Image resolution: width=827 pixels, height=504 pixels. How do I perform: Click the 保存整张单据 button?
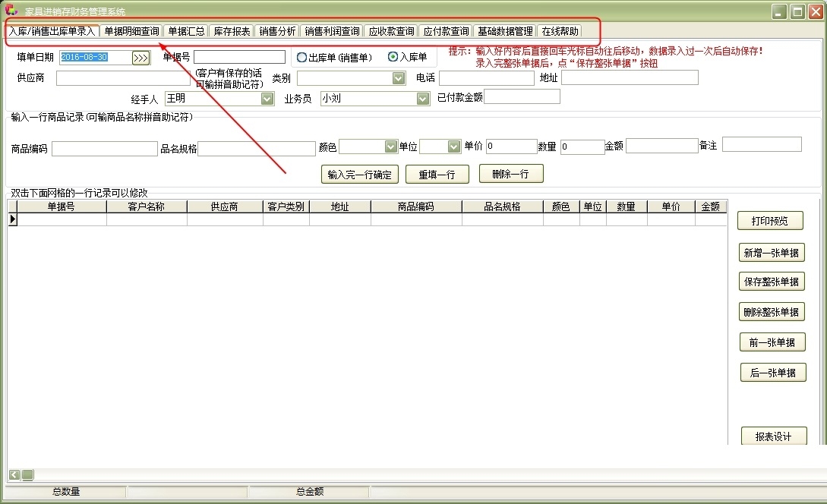[x=771, y=282]
